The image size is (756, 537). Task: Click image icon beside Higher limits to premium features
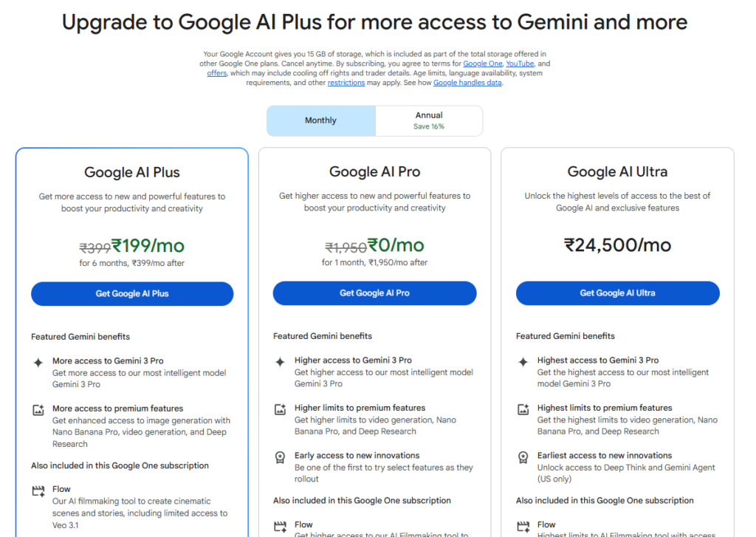point(280,409)
